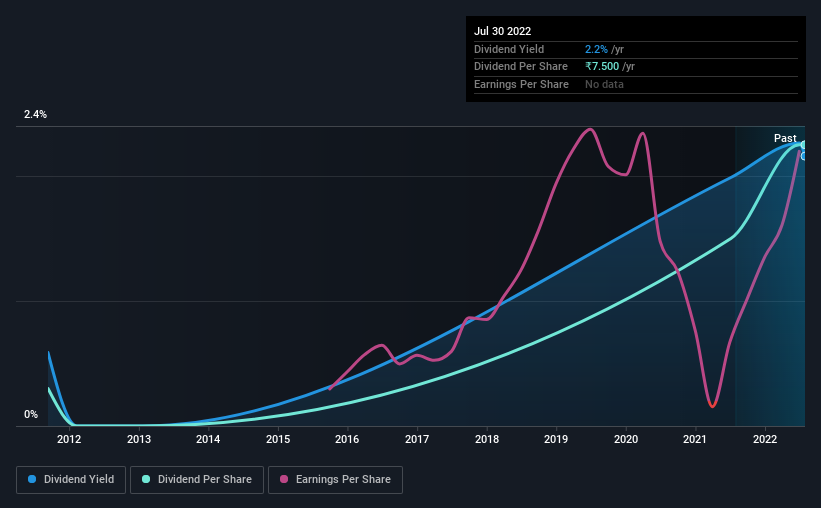Click the No data earnings value
Image resolution: width=821 pixels, height=508 pixels.
click(604, 84)
